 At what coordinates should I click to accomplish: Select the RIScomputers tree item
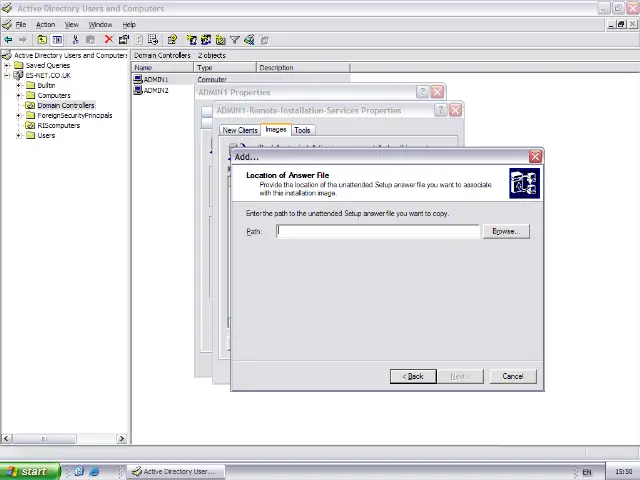tap(58, 125)
